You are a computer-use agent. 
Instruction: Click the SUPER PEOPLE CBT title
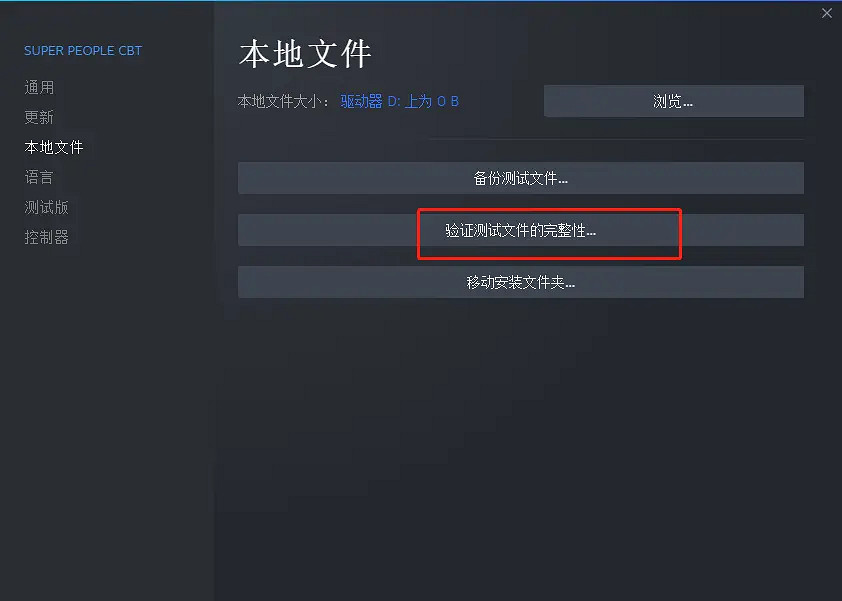coord(83,50)
